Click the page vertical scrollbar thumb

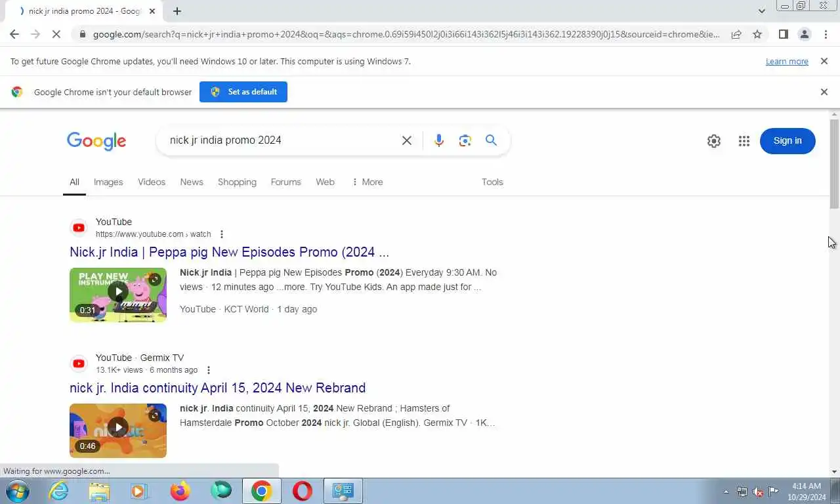point(834,164)
